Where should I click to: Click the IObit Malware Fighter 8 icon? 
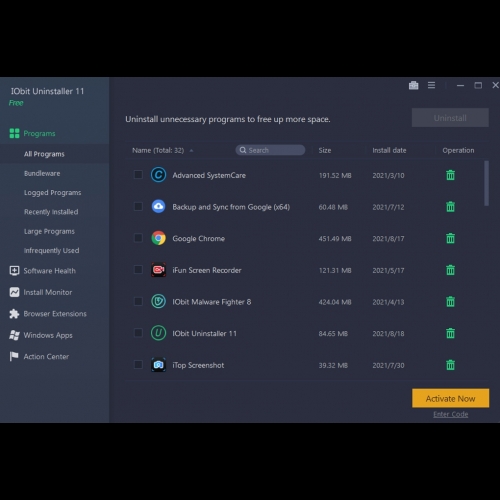[158, 301]
